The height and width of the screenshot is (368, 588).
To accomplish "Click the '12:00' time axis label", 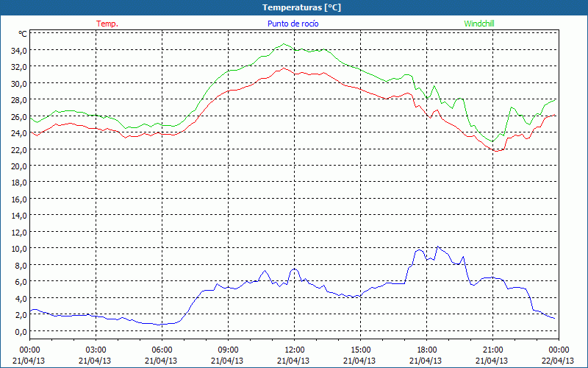I will click(x=295, y=350).
